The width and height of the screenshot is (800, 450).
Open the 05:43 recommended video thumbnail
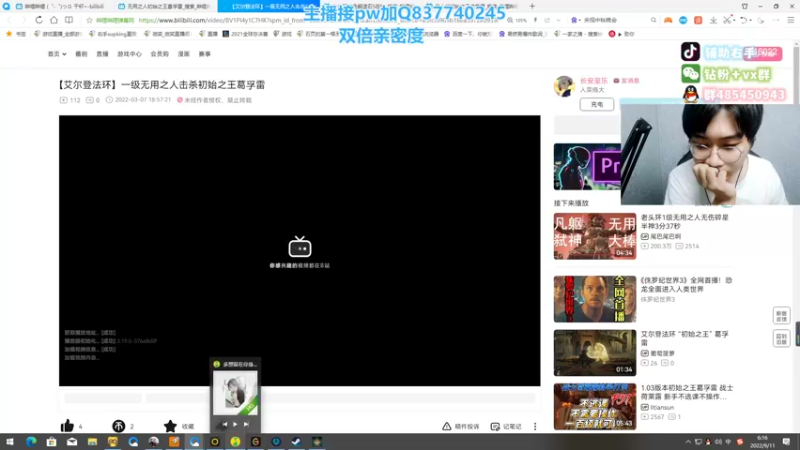(x=595, y=406)
